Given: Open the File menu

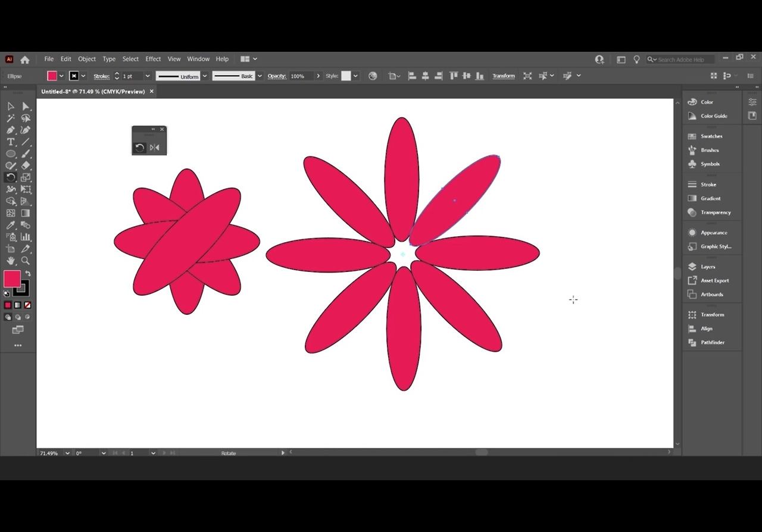Looking at the screenshot, I should 49,60.
